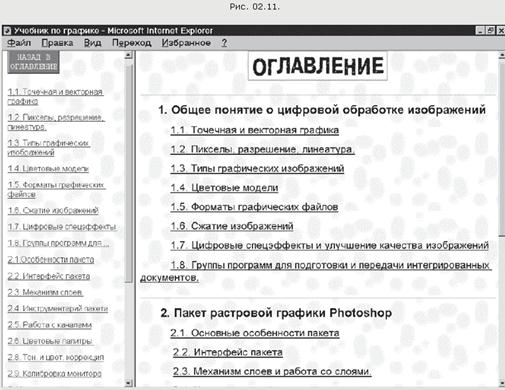This screenshot has width=505, height=390.
Task: Open the ? help menu
Action: 224,43
